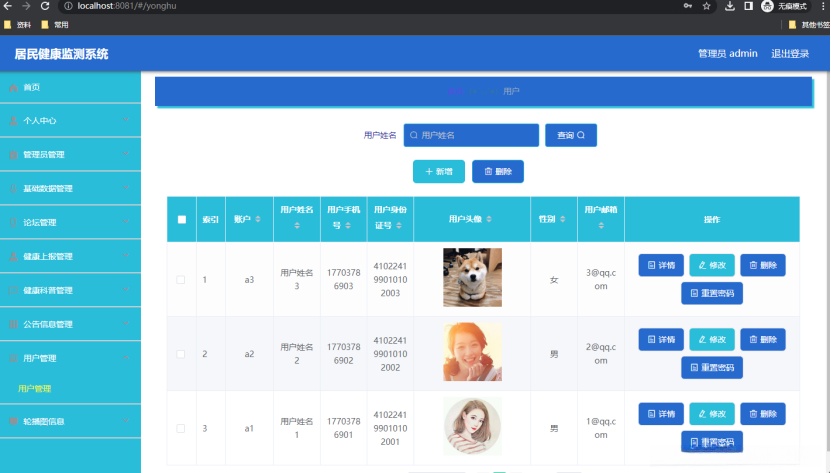Click the browser back arrow
Screen dimensions: 831x473
pyautogui.click(x=7, y=6)
